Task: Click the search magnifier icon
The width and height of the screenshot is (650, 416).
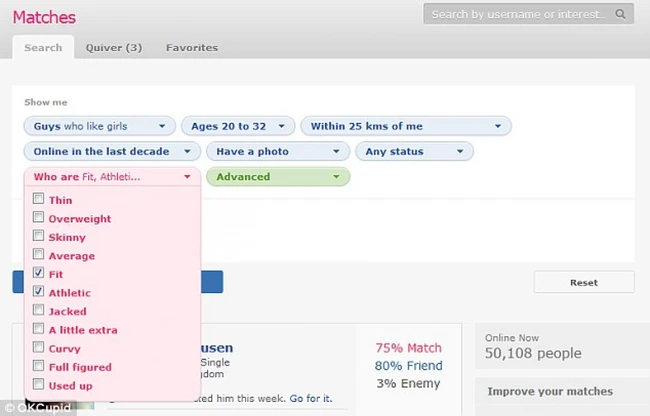Action: [621, 15]
